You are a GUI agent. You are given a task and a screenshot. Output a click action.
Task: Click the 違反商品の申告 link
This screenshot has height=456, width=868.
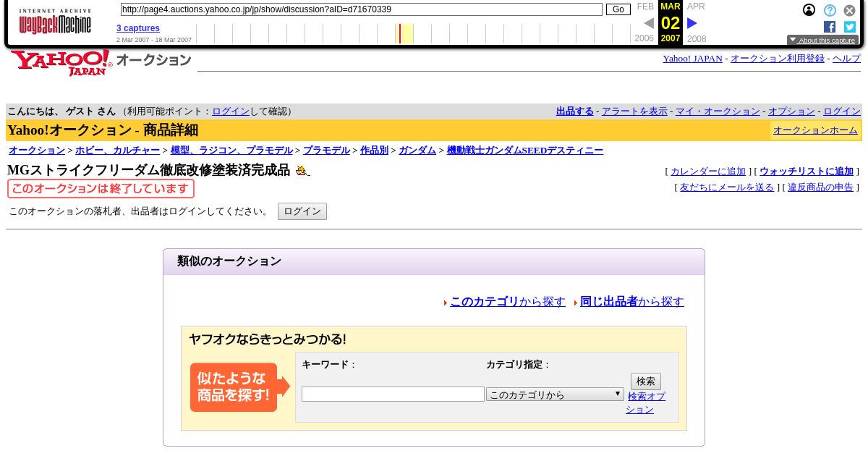click(x=820, y=187)
